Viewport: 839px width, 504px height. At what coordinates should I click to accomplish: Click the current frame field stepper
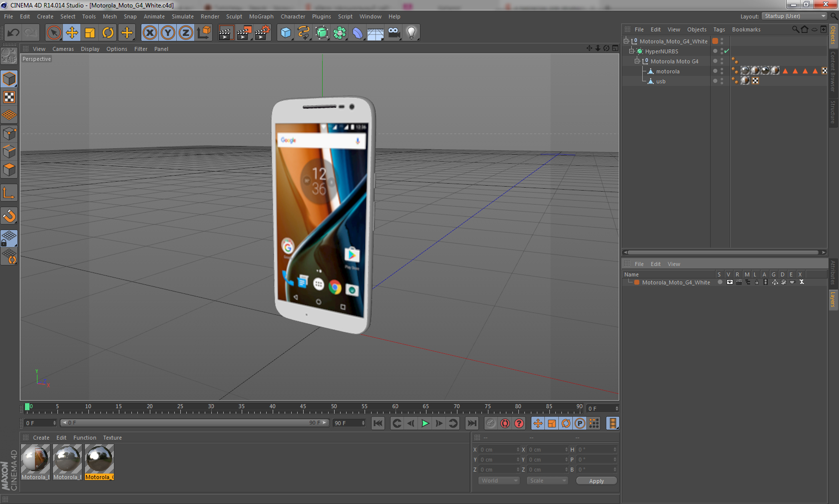pos(617,409)
